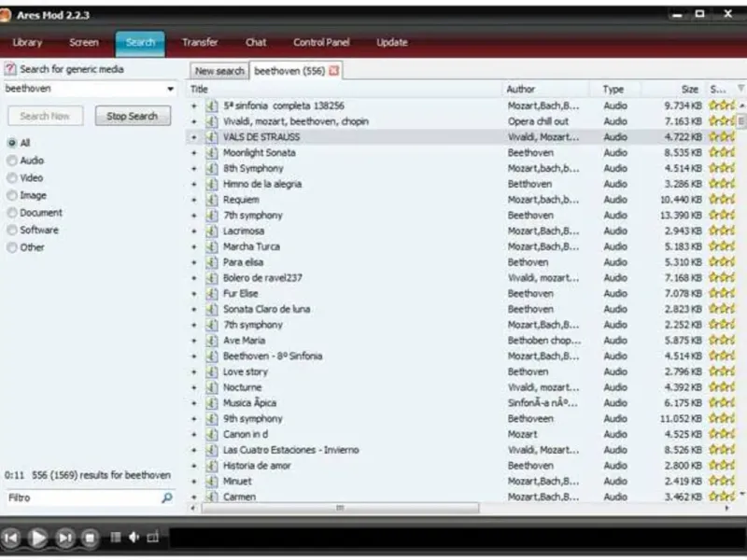Click audio file icon for Fur Elise

pyautogui.click(x=212, y=294)
